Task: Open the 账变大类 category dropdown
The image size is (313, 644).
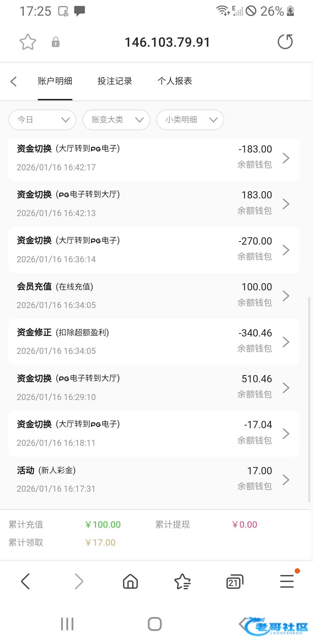Action: click(x=116, y=120)
